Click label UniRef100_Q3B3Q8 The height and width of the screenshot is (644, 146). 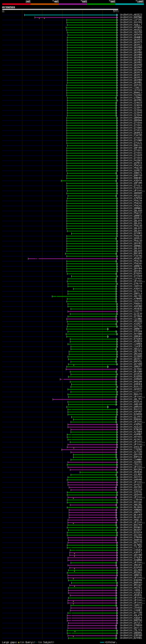coord(131,636)
